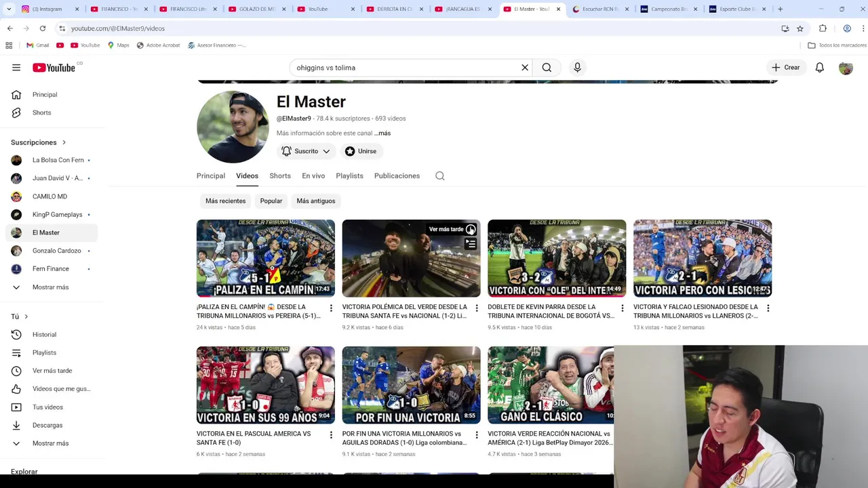Open Principal in the sidebar
868x488 pixels.
(52, 95)
